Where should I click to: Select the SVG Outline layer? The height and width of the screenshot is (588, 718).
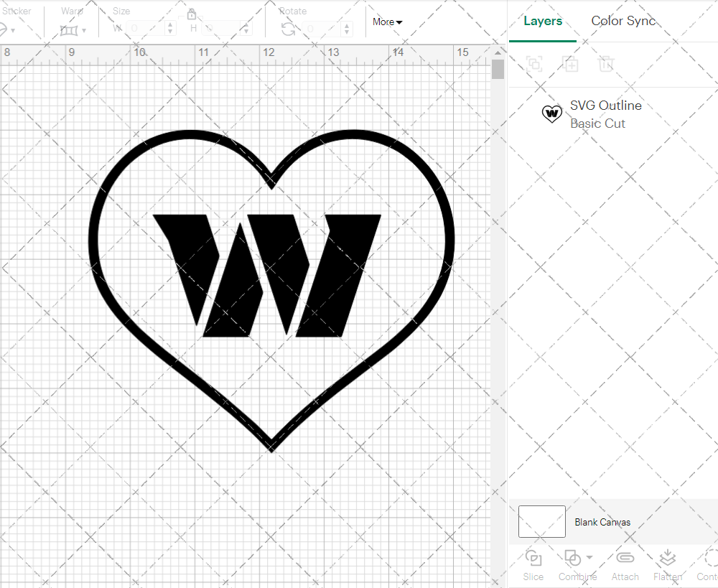(605, 114)
